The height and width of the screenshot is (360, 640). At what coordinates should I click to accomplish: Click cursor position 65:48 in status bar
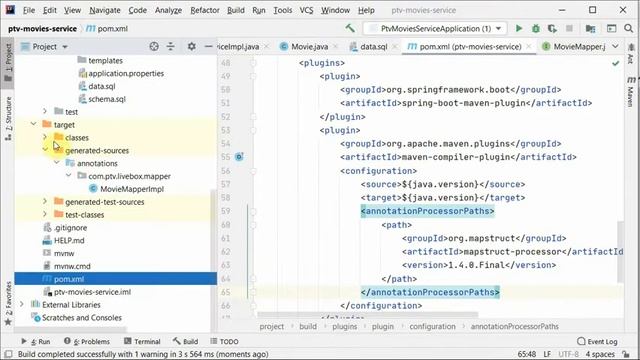click(x=527, y=354)
